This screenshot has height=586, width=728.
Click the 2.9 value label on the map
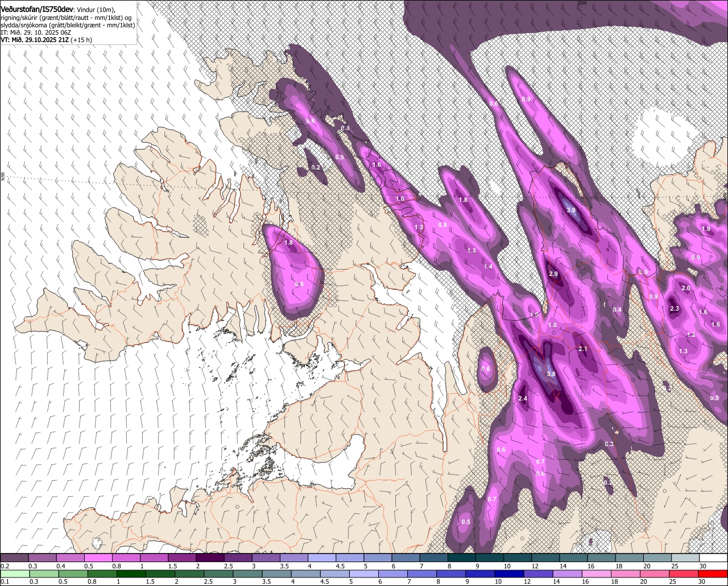pos(553,274)
